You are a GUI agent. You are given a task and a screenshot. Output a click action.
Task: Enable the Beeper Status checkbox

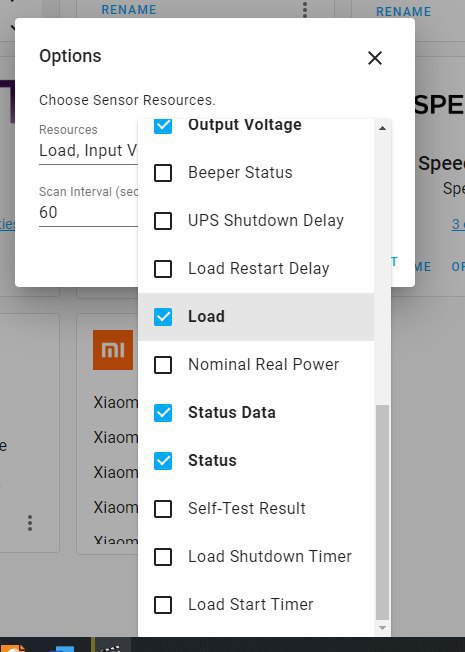tap(163, 173)
